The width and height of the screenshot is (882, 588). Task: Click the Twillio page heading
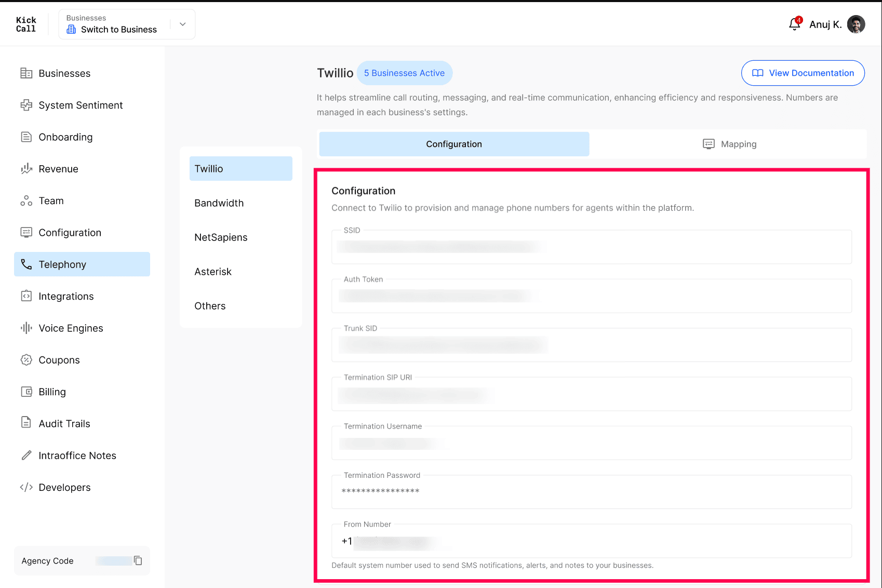pyautogui.click(x=335, y=73)
